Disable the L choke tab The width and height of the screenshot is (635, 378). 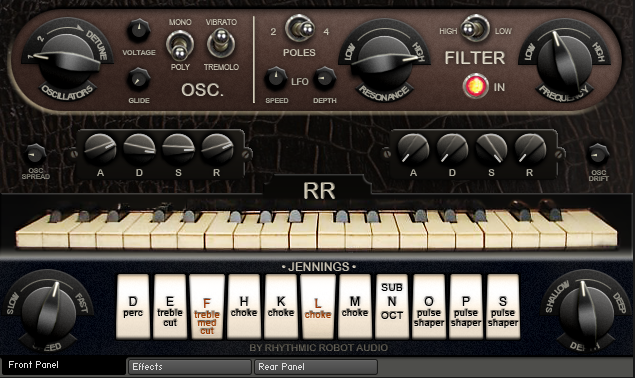point(318,306)
